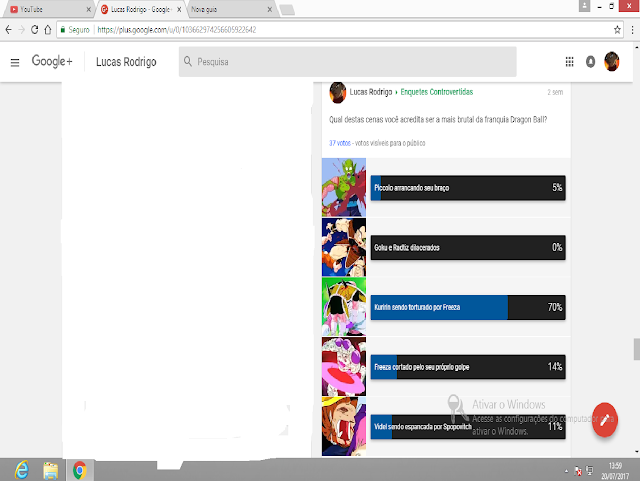Click the address bar URL
Image resolution: width=640 pixels, height=481 pixels.
pyautogui.click(x=177, y=29)
